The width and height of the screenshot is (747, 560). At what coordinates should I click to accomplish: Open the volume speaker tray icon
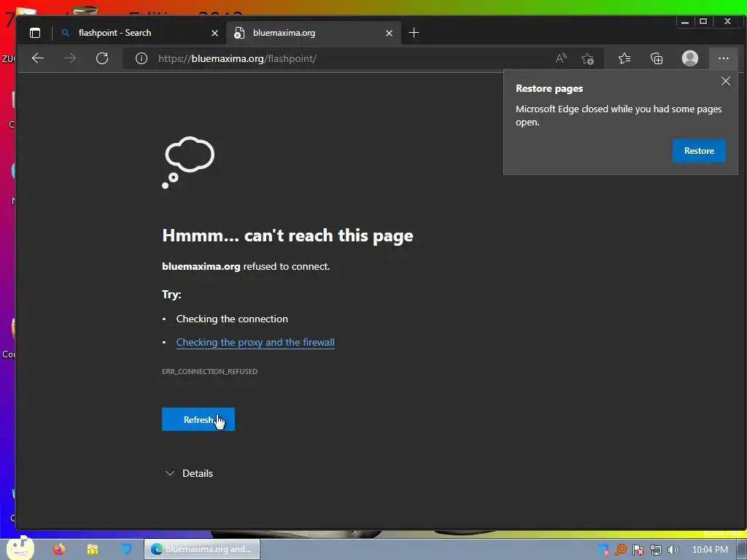(673, 550)
